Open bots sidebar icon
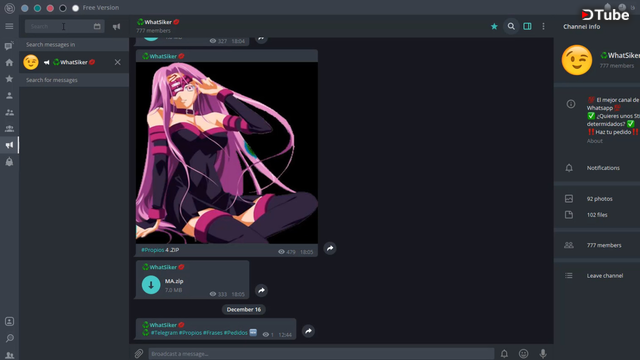Viewport: 640px width, 360px height. (x=9, y=162)
